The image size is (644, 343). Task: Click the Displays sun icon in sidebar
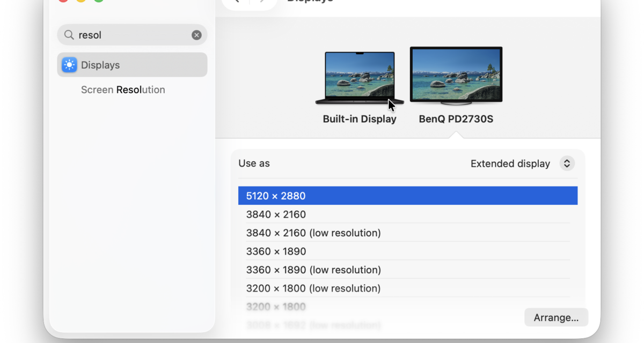pyautogui.click(x=69, y=65)
